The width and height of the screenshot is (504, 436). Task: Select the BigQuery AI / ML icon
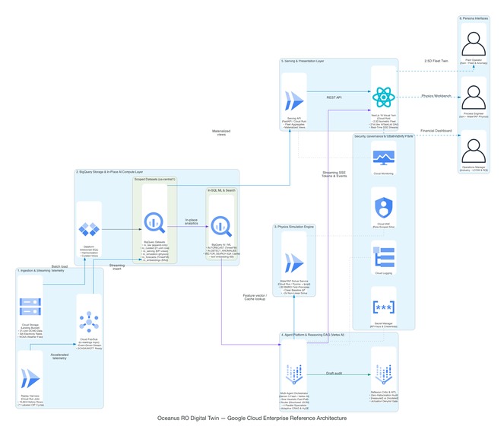click(221, 226)
